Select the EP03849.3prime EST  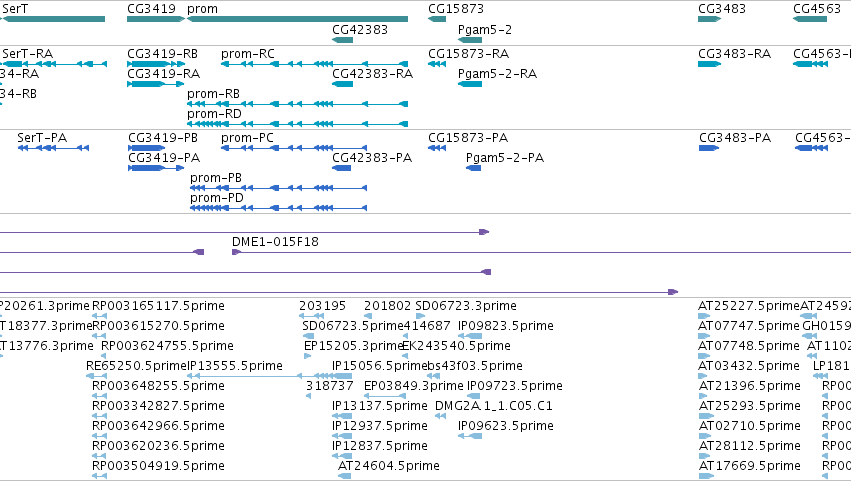point(385,396)
